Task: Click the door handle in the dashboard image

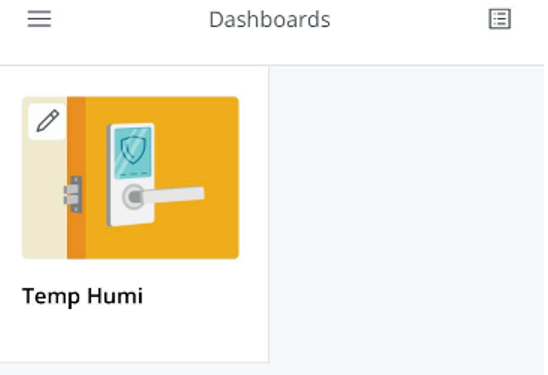Action: pyautogui.click(x=171, y=195)
